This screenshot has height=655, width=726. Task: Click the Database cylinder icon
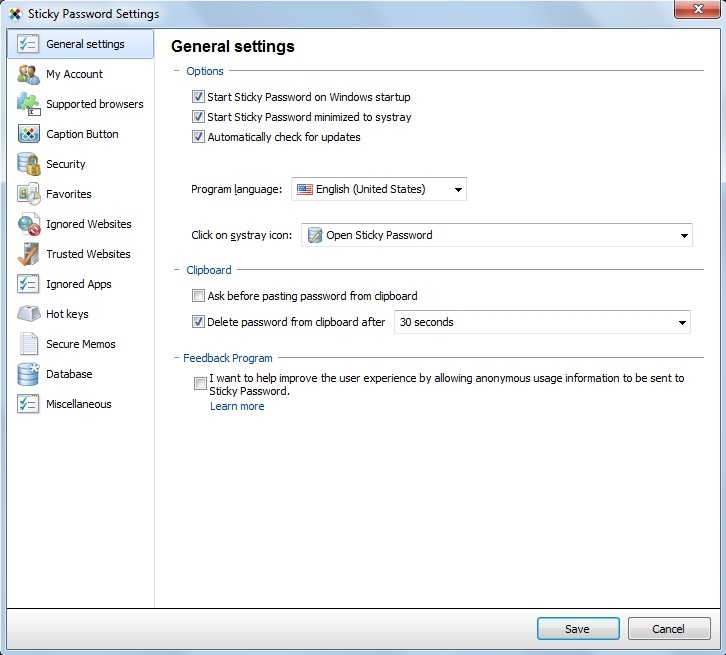click(x=28, y=374)
